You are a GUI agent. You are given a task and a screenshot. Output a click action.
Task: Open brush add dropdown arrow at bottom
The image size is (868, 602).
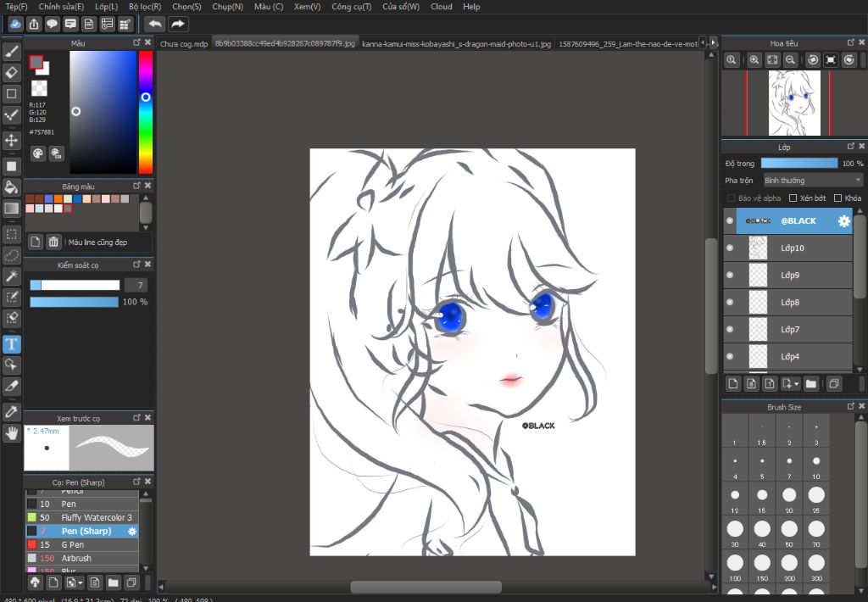point(81,582)
